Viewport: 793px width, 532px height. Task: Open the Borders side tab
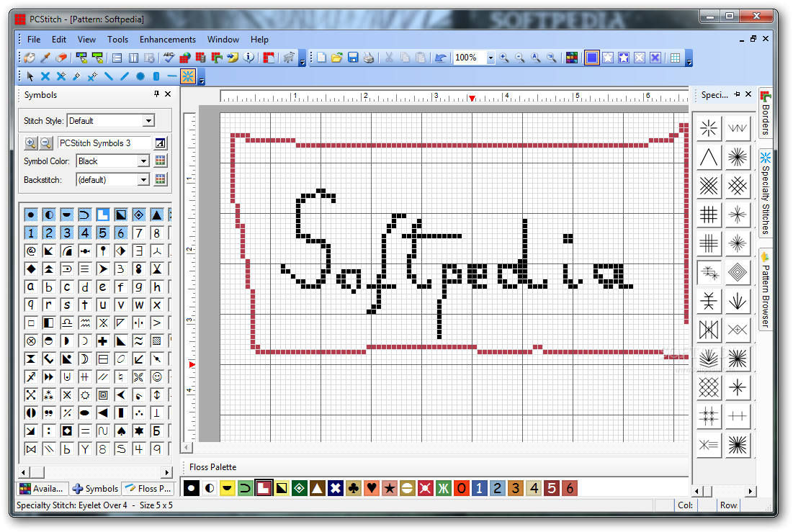click(x=766, y=113)
